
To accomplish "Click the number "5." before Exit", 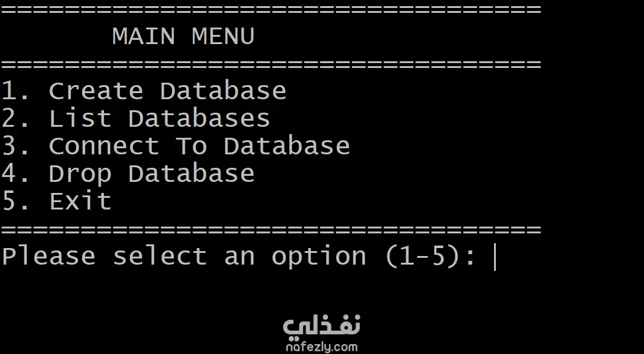I will point(15,201).
